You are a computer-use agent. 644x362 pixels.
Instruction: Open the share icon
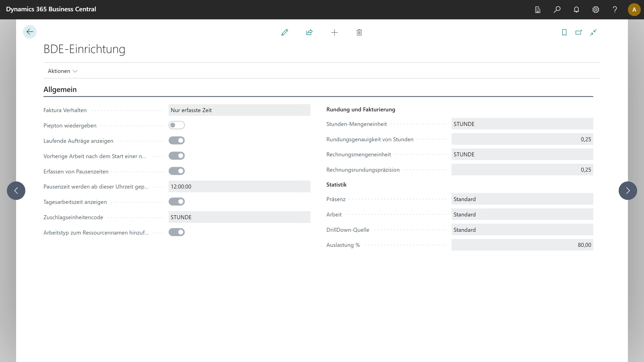point(309,32)
